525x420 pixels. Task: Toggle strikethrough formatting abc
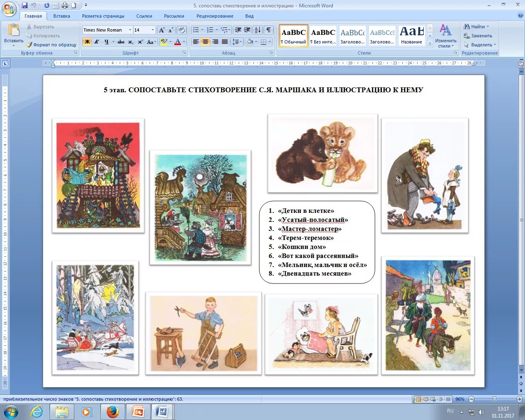pos(121,42)
